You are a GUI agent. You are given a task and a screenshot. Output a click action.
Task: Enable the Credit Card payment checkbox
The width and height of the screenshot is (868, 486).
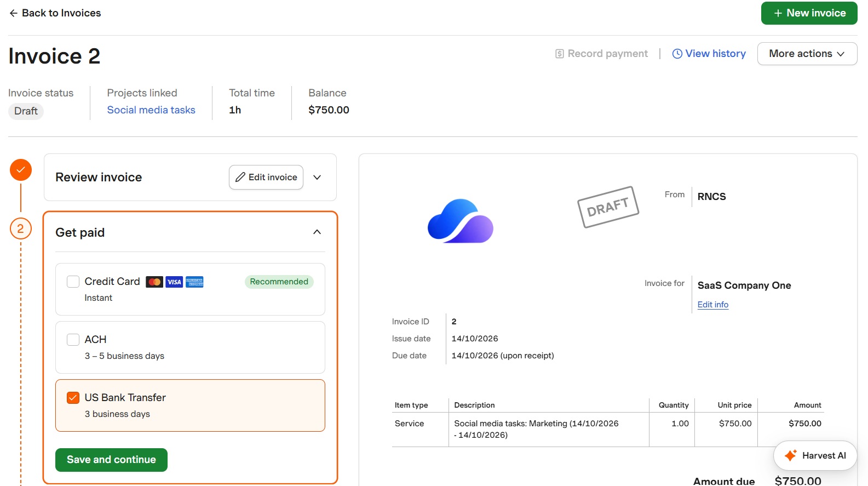73,282
